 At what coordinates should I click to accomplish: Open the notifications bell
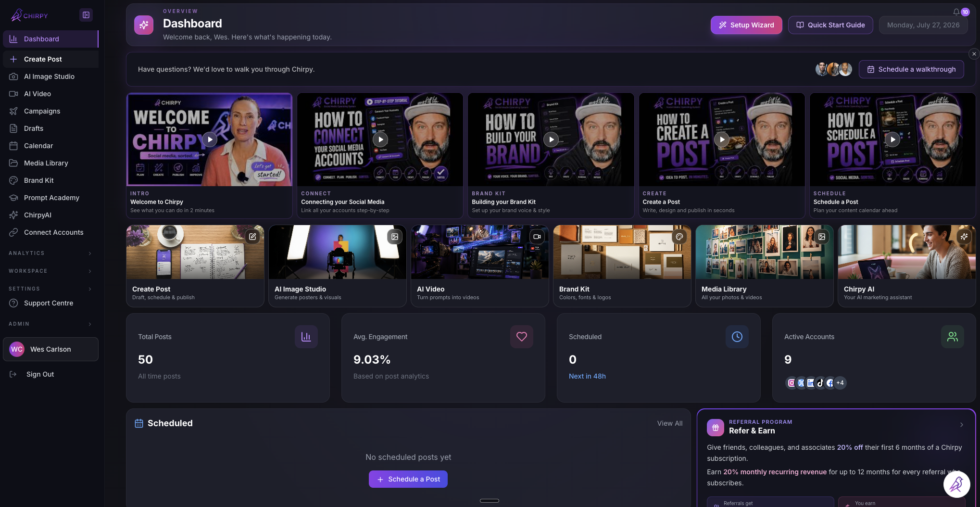956,12
